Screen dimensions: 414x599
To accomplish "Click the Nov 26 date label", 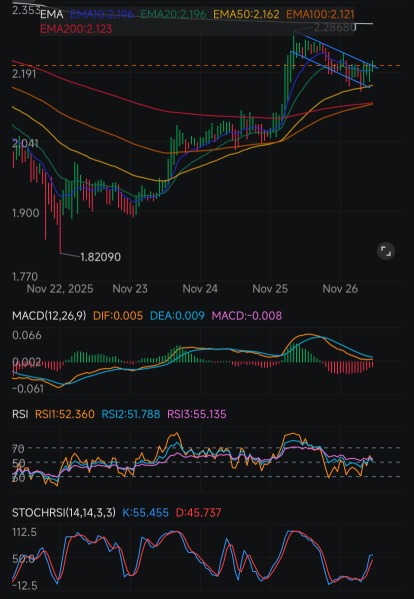I will [x=340, y=289].
